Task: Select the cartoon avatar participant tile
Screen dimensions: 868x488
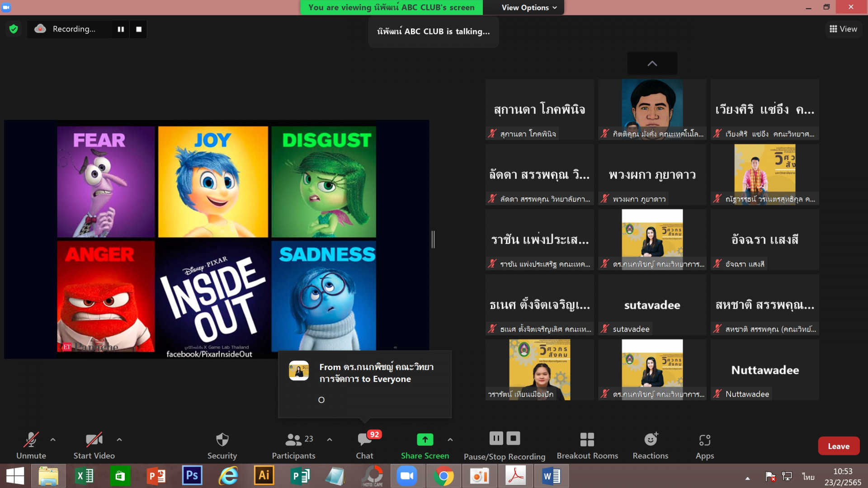Action: [652, 110]
